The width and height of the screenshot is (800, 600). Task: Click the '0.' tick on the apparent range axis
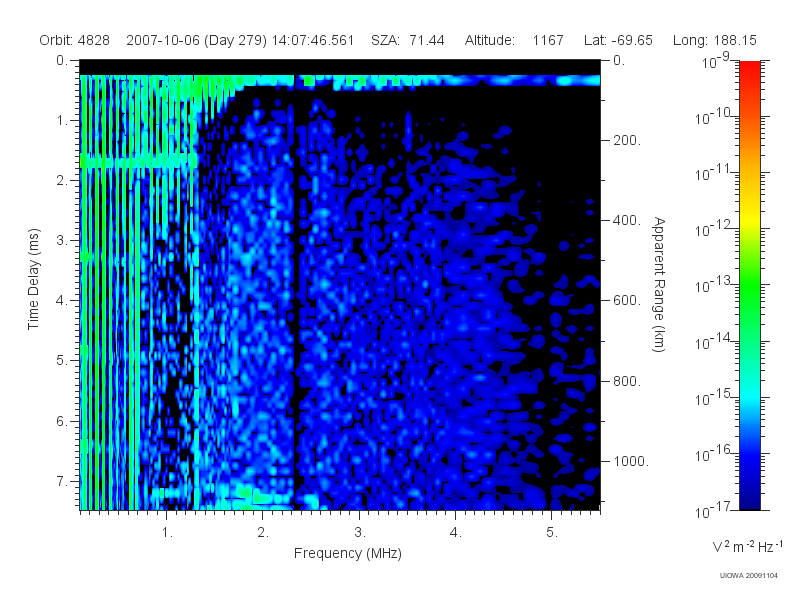tap(619, 61)
